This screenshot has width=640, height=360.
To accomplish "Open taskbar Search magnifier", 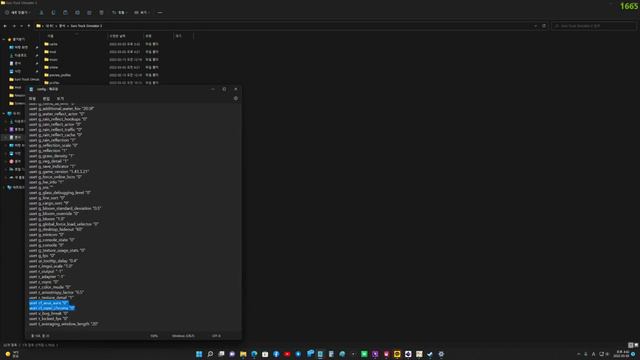I will [210, 354].
